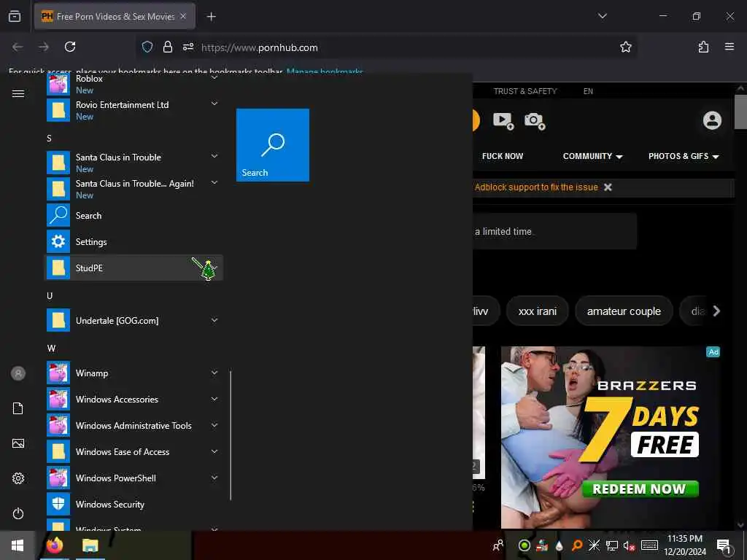Select the amateur couple search chip
The width and height of the screenshot is (747, 560).
[x=624, y=311]
